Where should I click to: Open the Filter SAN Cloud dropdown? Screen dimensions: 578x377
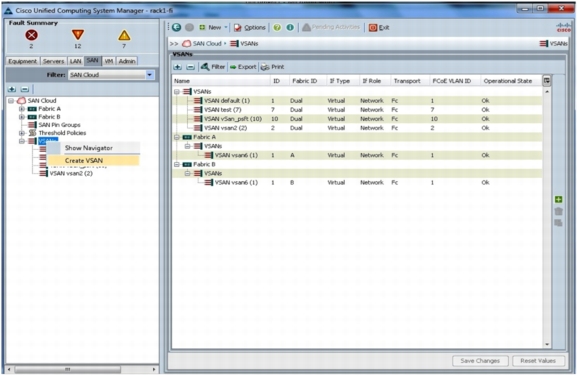(111, 75)
